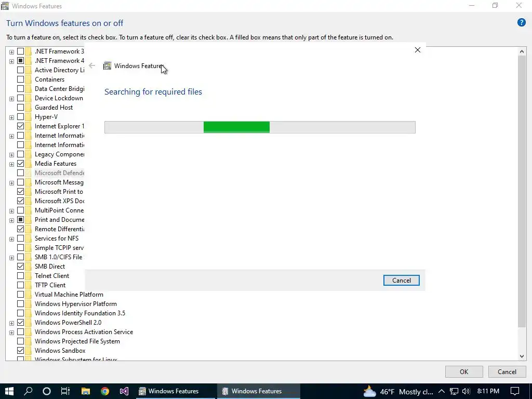The image size is (532, 399).
Task: Toggle the Guarded Host checkbox
Action: tap(20, 107)
